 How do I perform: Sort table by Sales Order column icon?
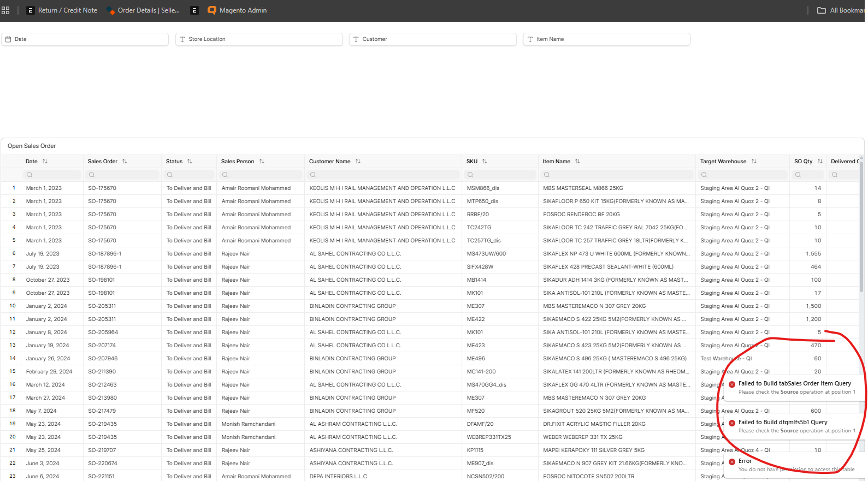125,162
